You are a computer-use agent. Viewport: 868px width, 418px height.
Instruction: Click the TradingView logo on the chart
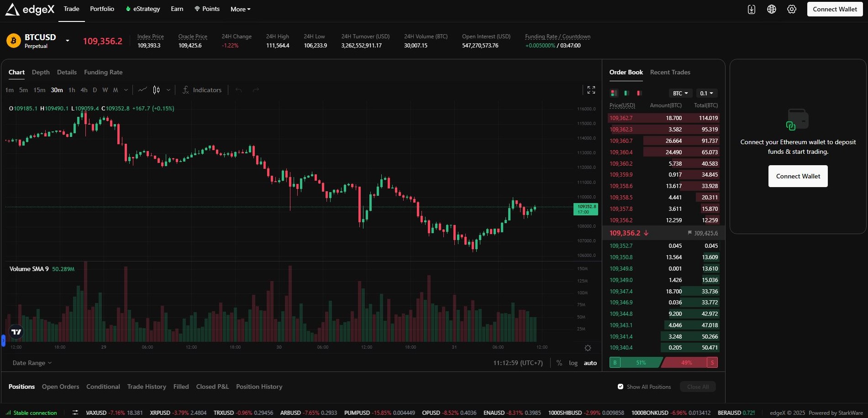pos(16,332)
